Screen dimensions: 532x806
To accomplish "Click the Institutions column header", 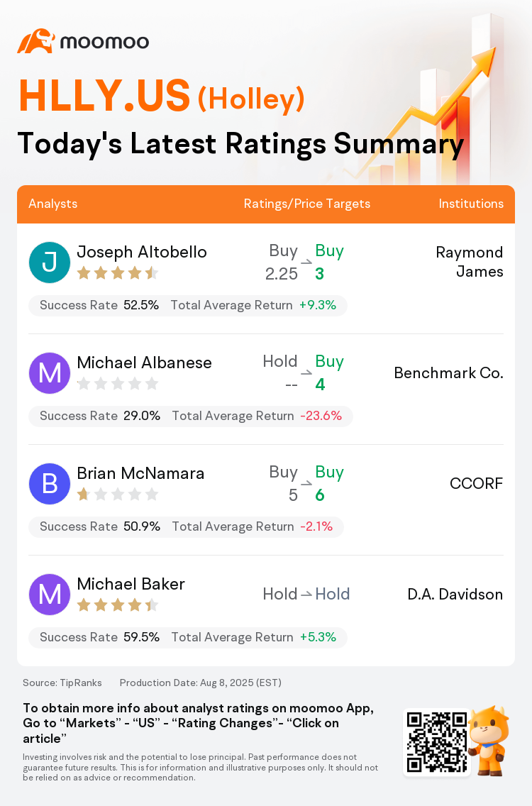I will pos(471,204).
